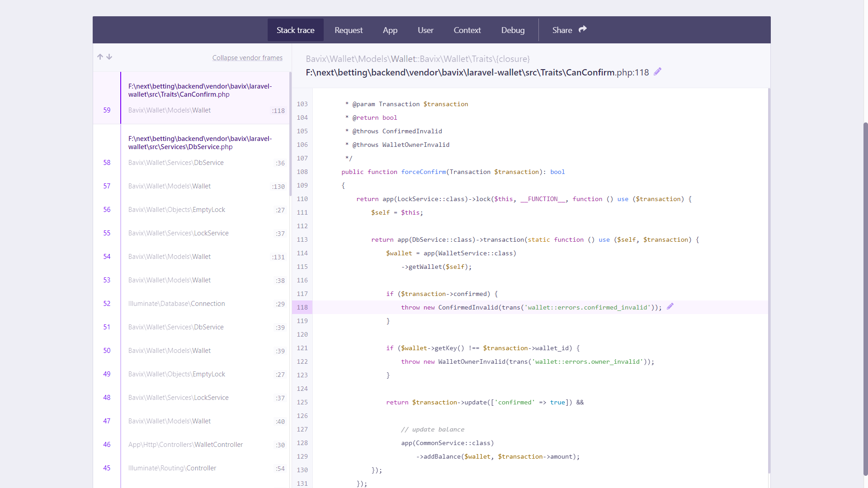The image size is (868, 488).
Task: Click the share arrow icon next to Share
Action: click(583, 29)
